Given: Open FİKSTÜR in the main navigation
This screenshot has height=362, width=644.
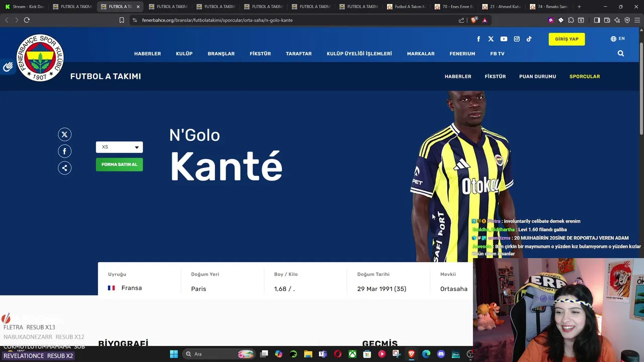Looking at the screenshot, I should point(260,54).
